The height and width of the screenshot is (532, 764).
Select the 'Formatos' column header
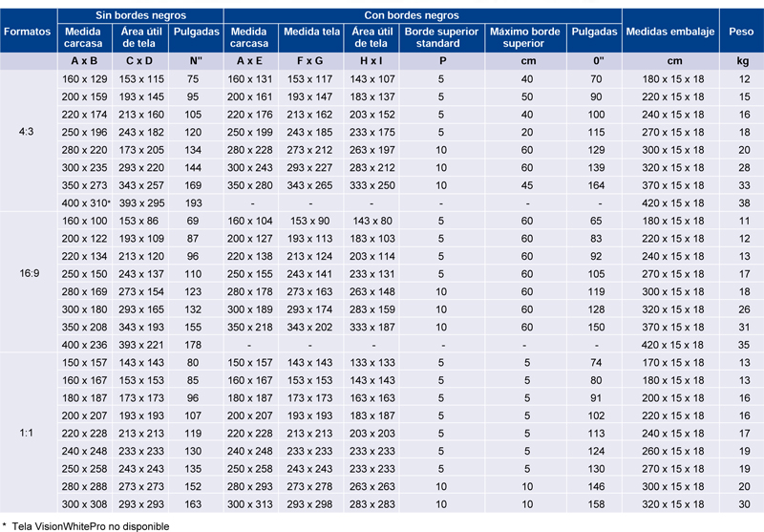point(28,31)
